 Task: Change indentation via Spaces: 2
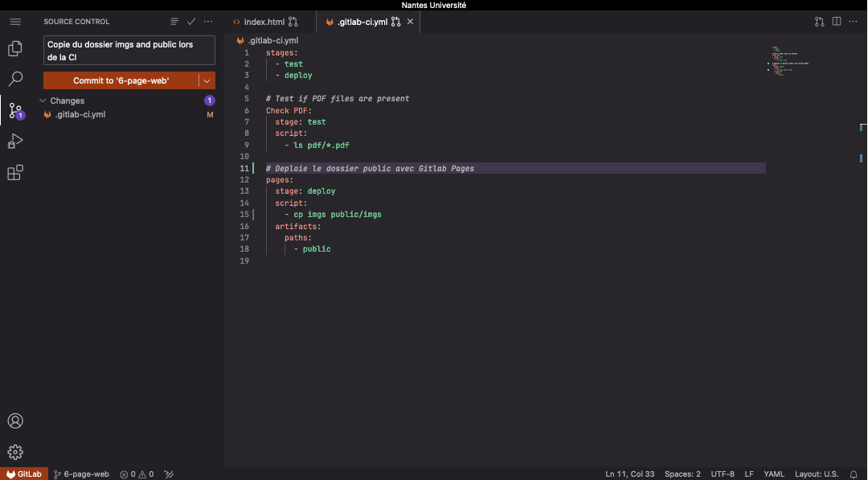click(682, 474)
